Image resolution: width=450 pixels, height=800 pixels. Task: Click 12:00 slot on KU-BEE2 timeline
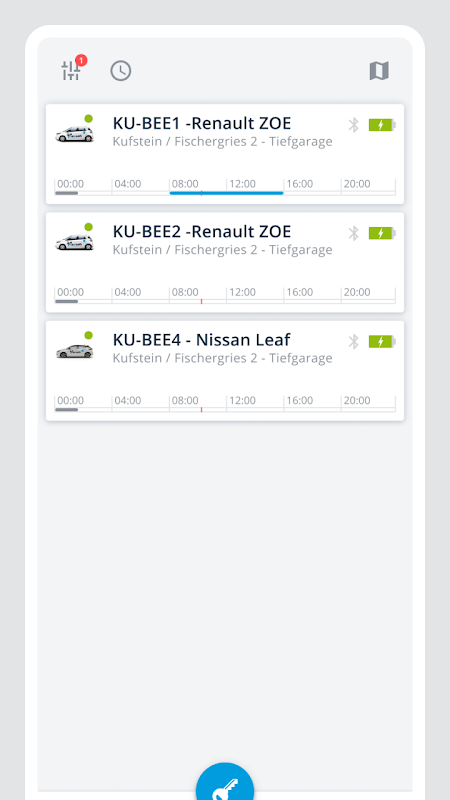[255, 295]
